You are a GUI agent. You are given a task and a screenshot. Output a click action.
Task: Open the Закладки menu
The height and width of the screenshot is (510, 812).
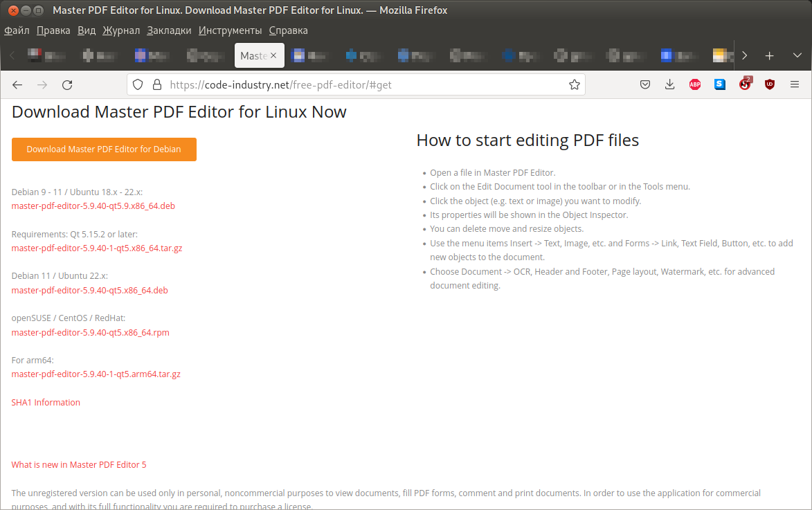pyautogui.click(x=169, y=30)
